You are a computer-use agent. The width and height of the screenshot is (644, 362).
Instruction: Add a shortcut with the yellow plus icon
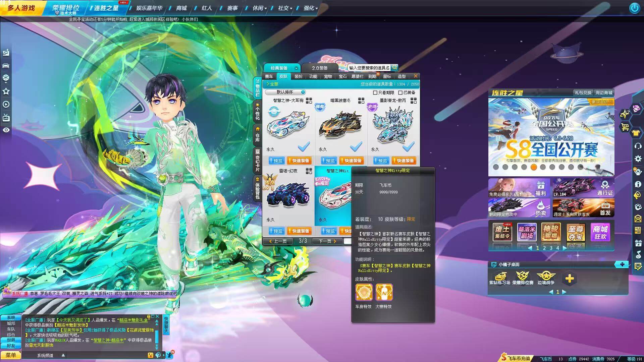click(569, 278)
